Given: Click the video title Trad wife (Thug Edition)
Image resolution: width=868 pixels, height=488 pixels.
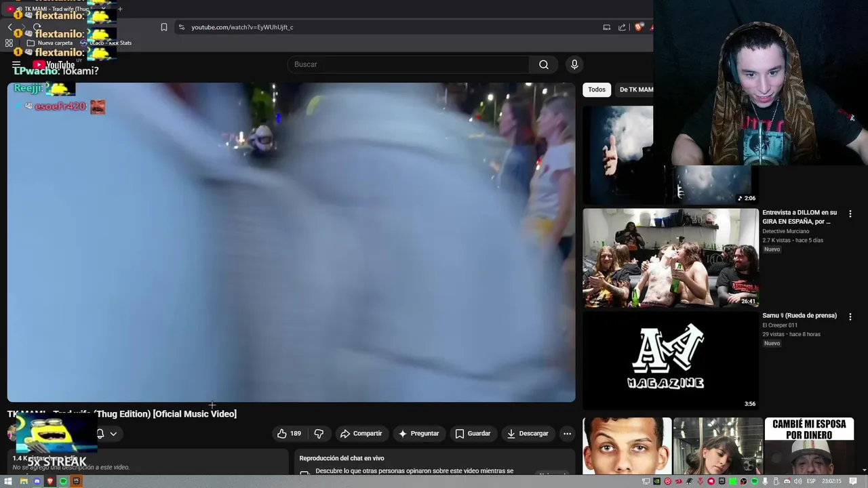Looking at the screenshot, I should (122, 413).
